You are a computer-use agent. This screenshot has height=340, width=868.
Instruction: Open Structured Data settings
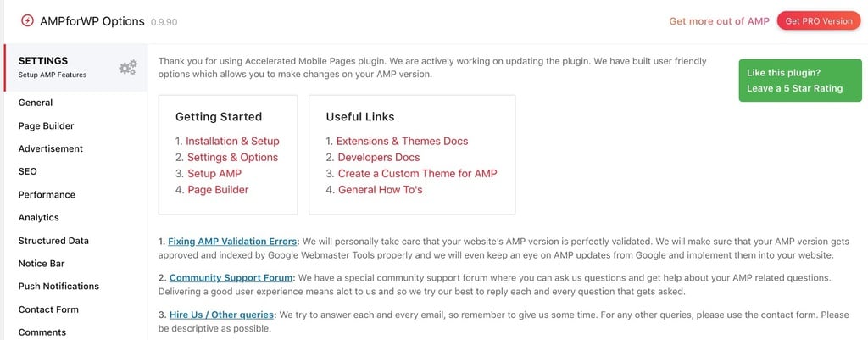53,240
